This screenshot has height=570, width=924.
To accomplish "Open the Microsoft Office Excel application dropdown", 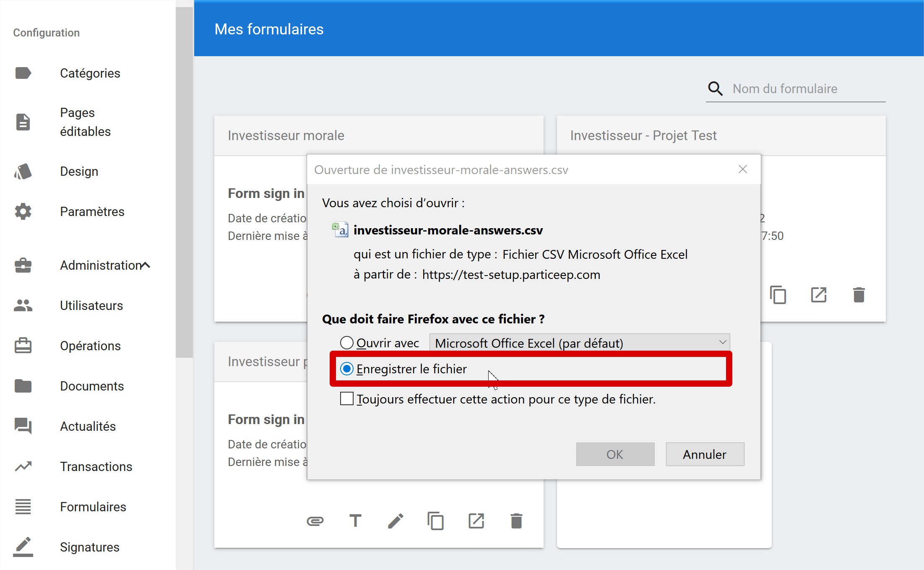I will pyautogui.click(x=580, y=343).
